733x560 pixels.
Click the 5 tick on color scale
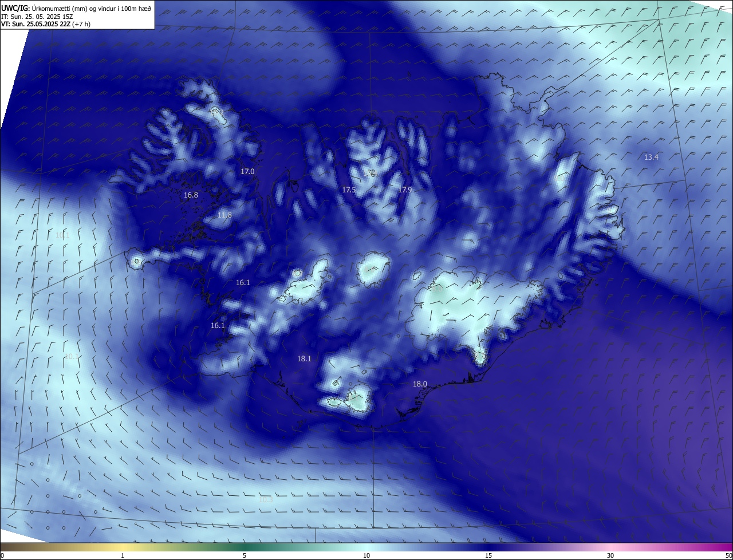point(245,555)
